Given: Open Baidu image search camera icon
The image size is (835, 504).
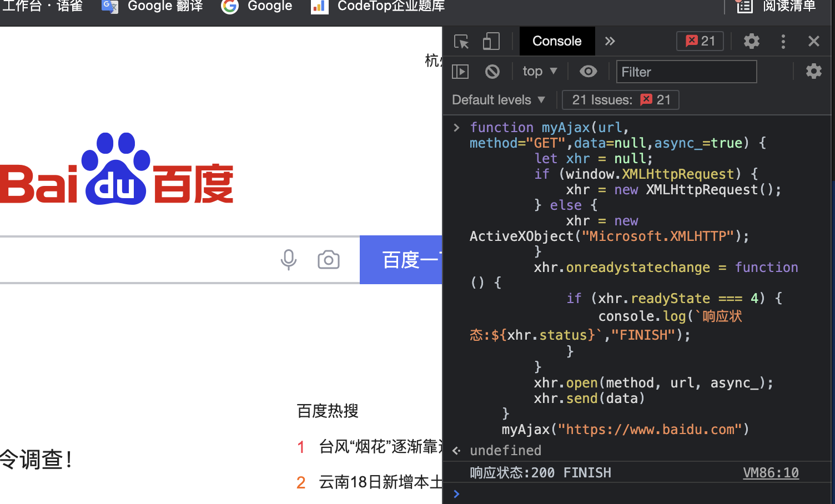Looking at the screenshot, I should pyautogui.click(x=329, y=260).
